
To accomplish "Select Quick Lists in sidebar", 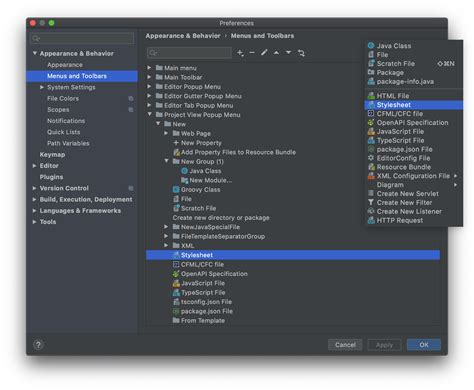I will [64, 132].
